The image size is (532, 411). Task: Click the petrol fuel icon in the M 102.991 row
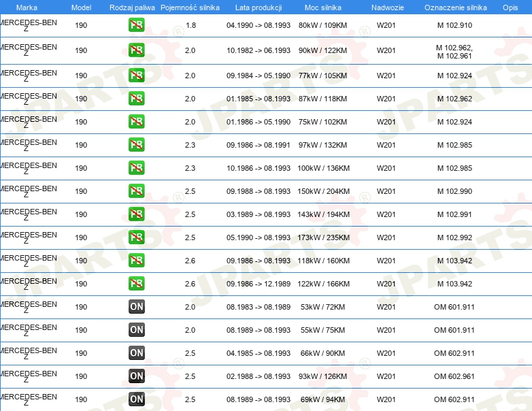(136, 214)
